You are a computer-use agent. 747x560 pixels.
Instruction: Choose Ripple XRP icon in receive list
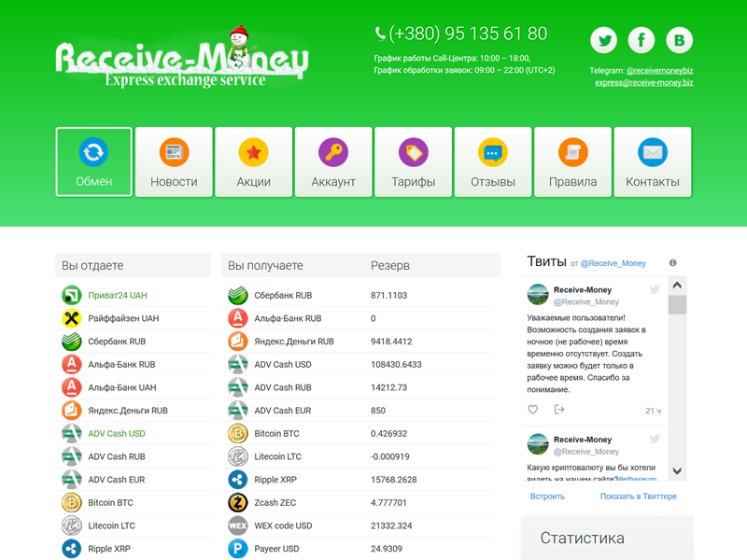click(238, 480)
